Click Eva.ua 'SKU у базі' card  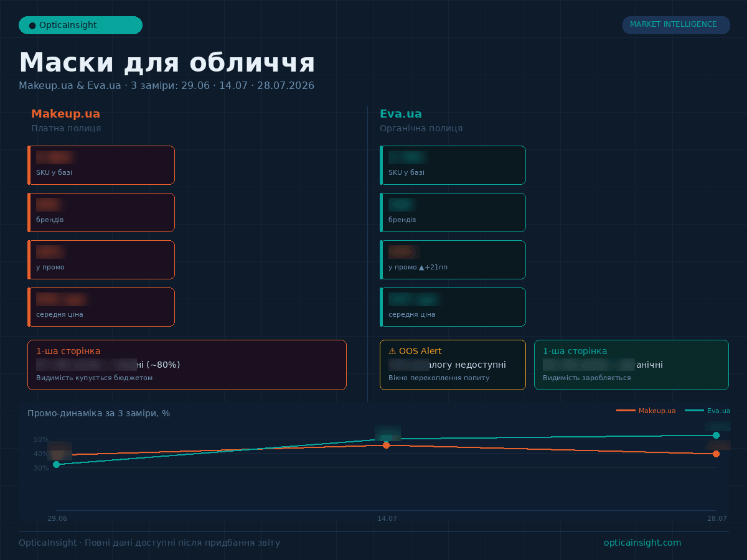[453, 165]
